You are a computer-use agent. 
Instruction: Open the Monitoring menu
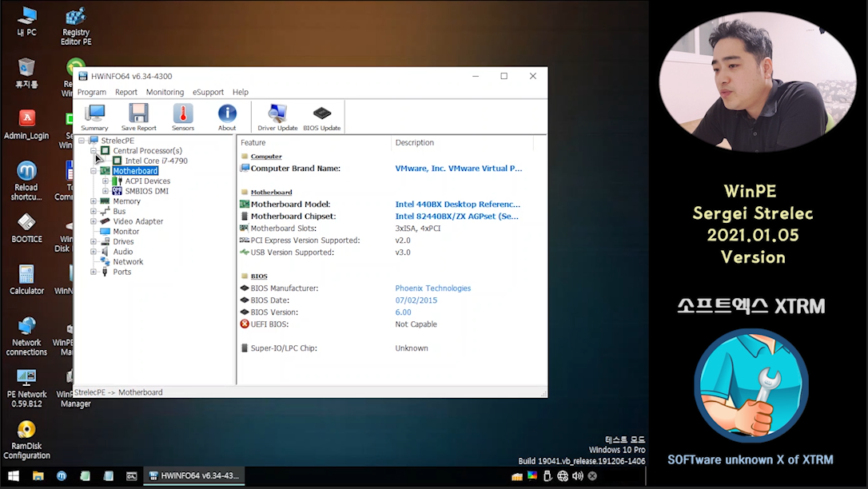[x=165, y=93]
